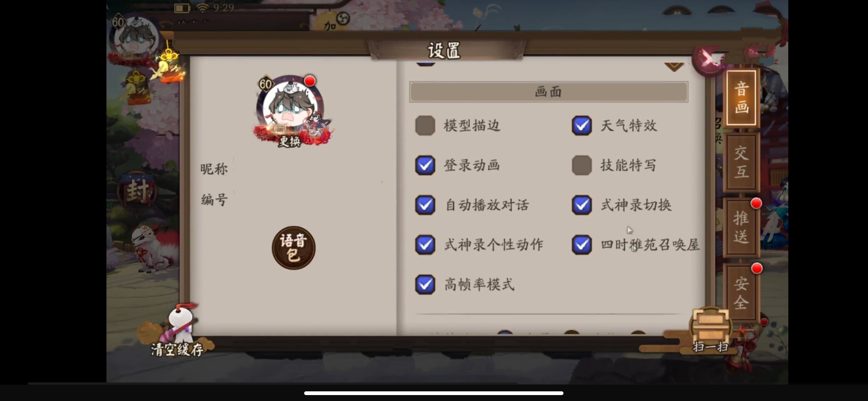Screen dimensions: 868x401
Task: Collapse the 画面 section header
Action: [549, 92]
